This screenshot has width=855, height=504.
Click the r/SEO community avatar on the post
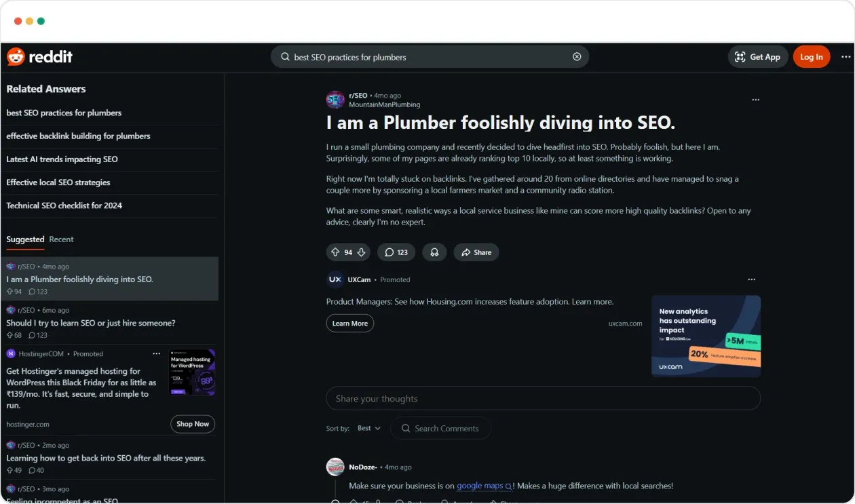335,99
